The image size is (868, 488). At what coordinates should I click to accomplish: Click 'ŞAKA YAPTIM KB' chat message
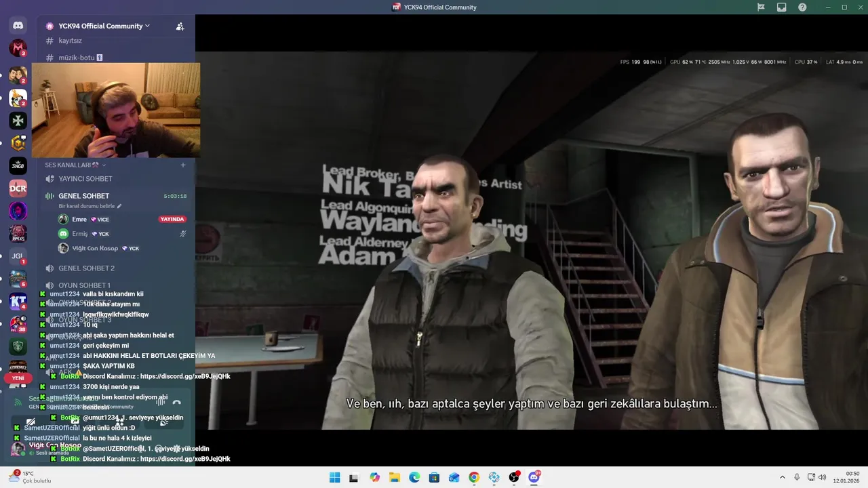[108, 366]
